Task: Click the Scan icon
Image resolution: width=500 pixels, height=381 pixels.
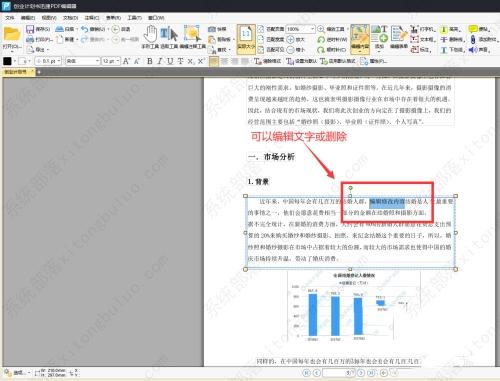Action: point(59,29)
